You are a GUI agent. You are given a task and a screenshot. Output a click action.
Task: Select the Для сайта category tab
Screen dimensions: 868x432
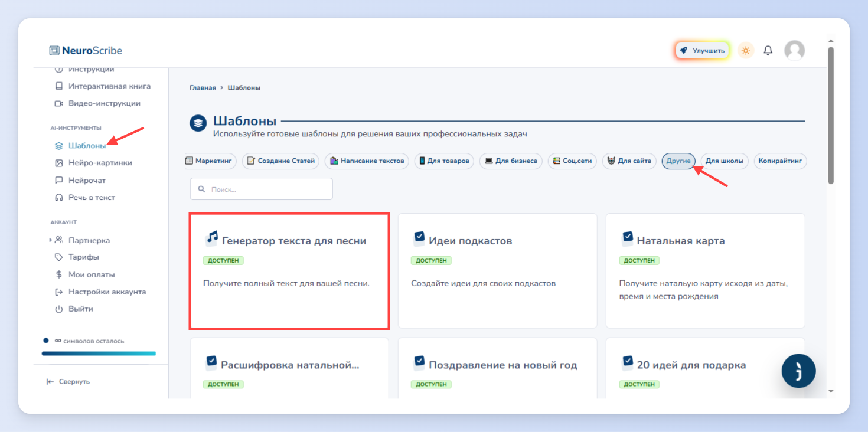coord(629,161)
